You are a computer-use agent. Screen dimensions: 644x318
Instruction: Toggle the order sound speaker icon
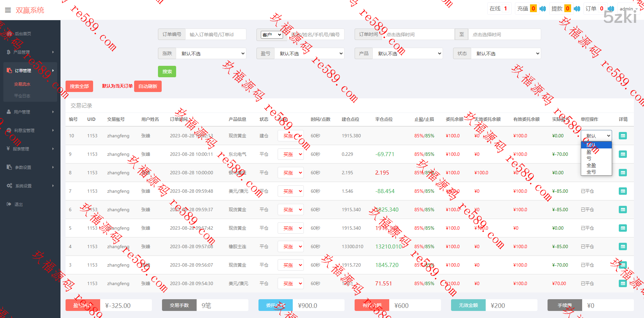pyautogui.click(x=611, y=9)
